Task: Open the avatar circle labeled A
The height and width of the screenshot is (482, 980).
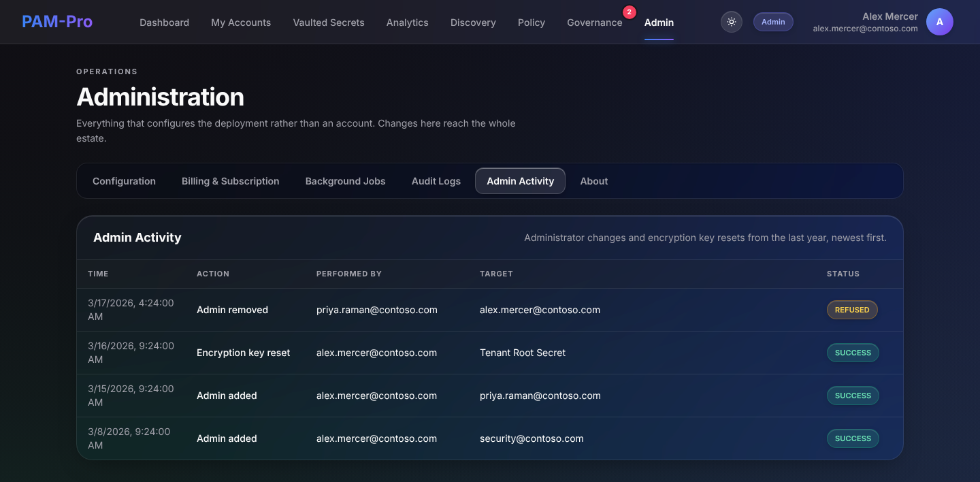Action: point(940,22)
